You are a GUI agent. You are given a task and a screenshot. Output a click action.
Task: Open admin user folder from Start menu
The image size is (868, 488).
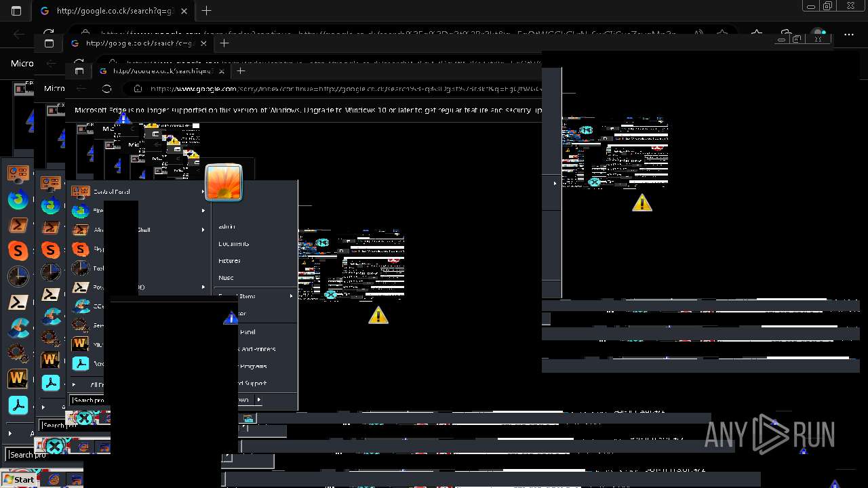pyautogui.click(x=226, y=226)
